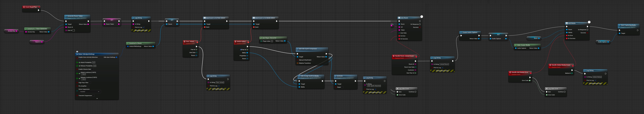Click the Odin Apm Settings output pin
644x114 pixels.
coord(117,57)
